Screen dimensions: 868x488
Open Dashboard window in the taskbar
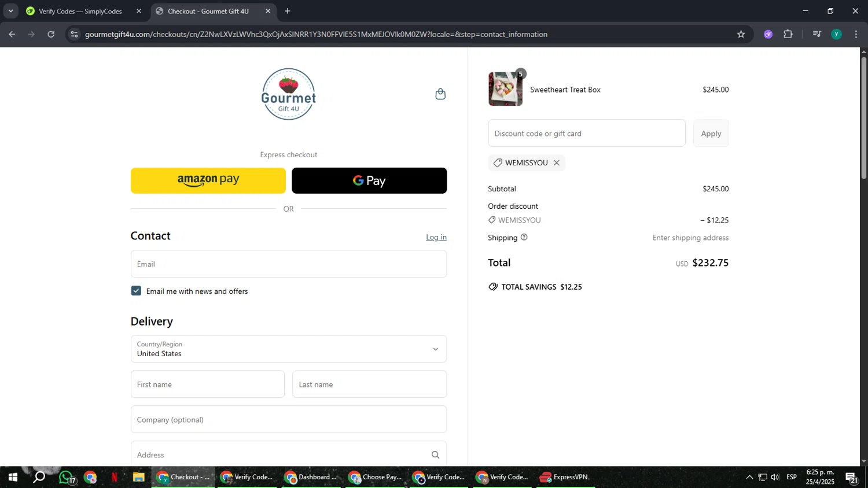tap(311, 478)
